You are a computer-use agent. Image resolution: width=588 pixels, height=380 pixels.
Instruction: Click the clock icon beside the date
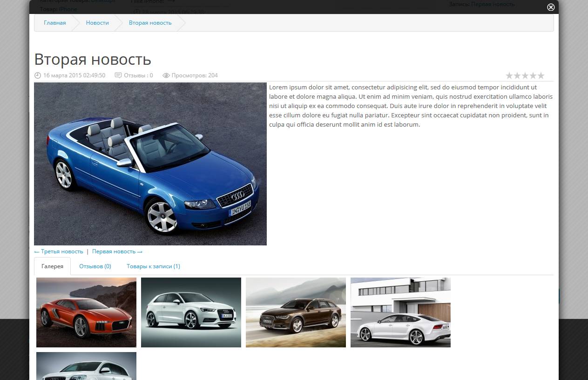[38, 75]
